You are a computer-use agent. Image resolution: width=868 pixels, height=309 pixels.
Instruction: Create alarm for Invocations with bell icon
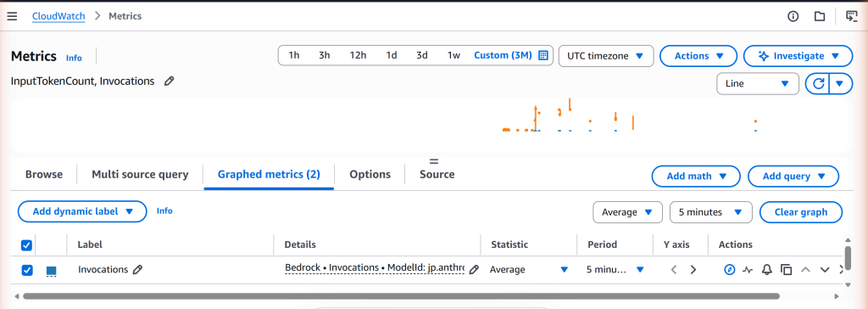coord(766,270)
